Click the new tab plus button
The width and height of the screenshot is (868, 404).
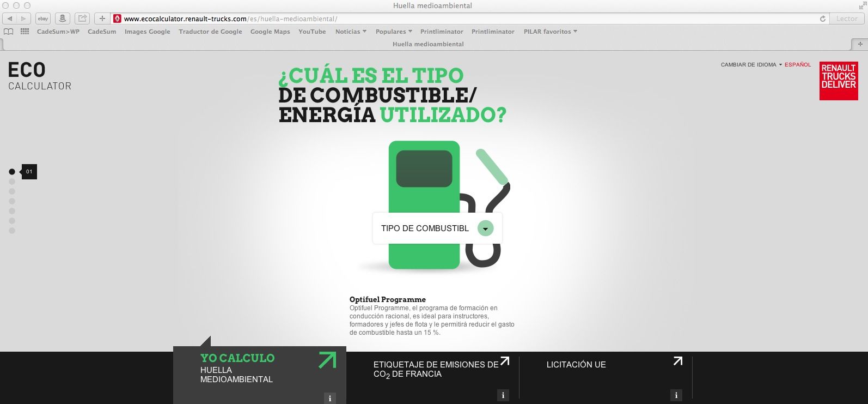(860, 44)
